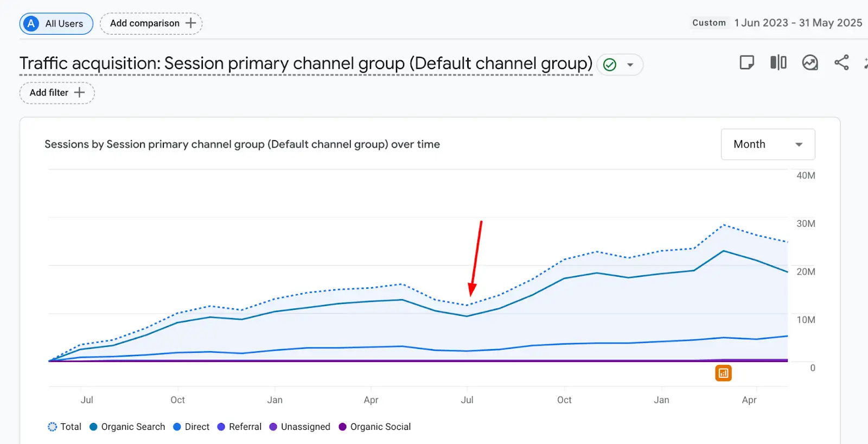Expand the report status dropdown arrow

[x=630, y=65]
